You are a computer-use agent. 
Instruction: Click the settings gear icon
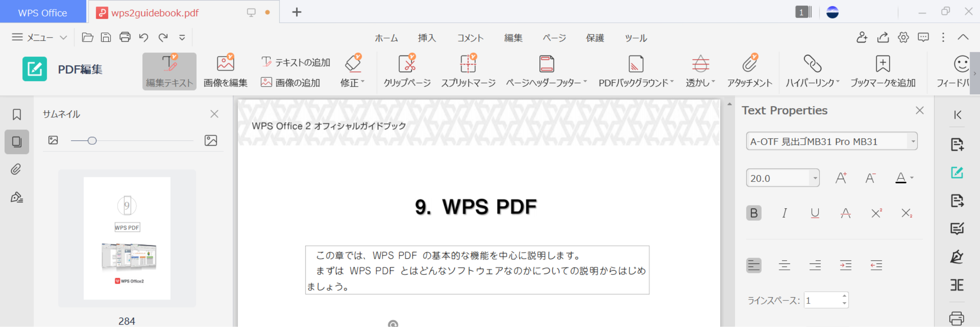[903, 37]
